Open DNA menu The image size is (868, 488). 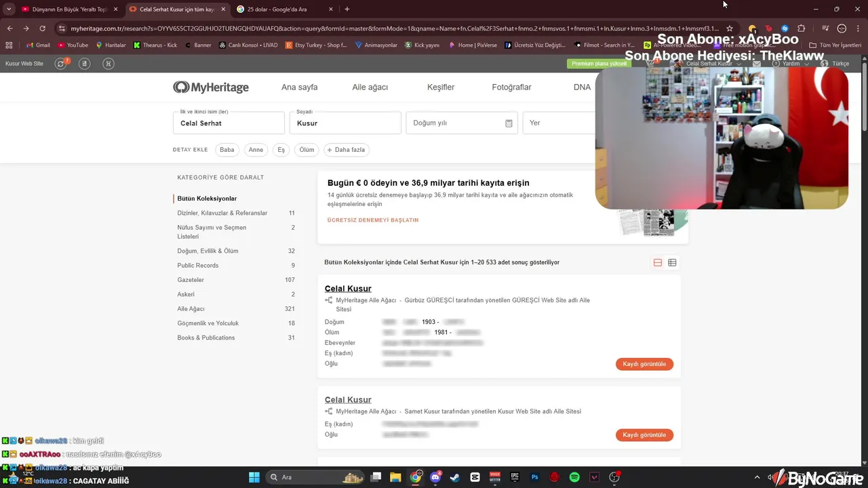tap(582, 87)
